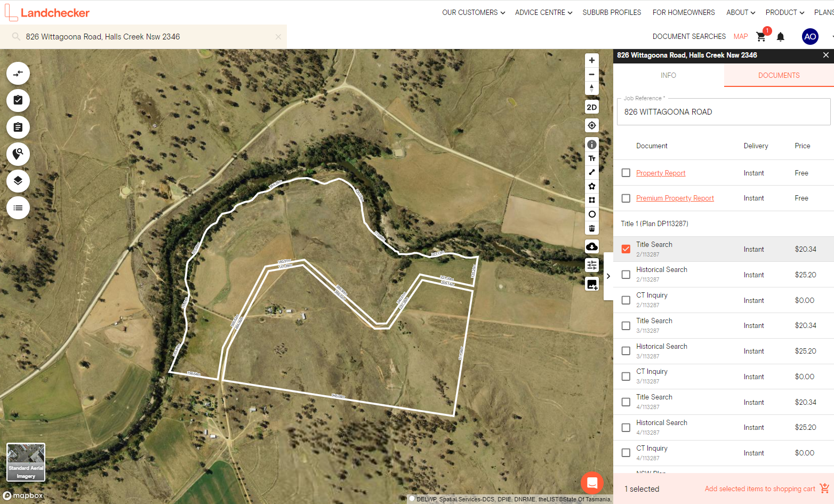The height and width of the screenshot is (504, 834).
Task: Open the shopping cart
Action: click(x=761, y=36)
